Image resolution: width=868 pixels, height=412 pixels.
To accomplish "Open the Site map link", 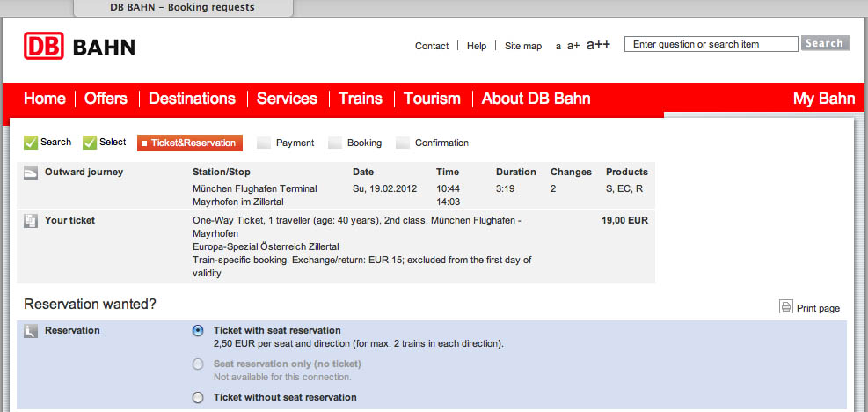I will click(x=523, y=46).
